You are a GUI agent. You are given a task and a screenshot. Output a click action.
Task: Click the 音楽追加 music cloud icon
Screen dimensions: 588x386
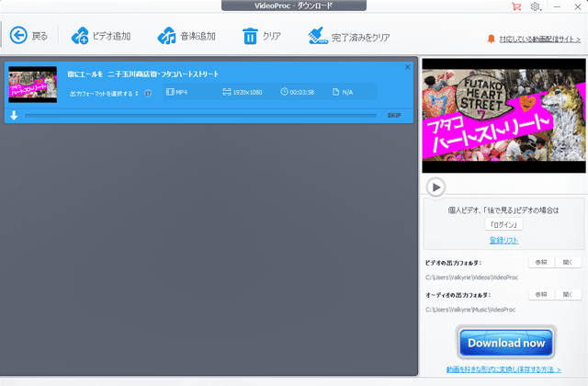coord(167,36)
